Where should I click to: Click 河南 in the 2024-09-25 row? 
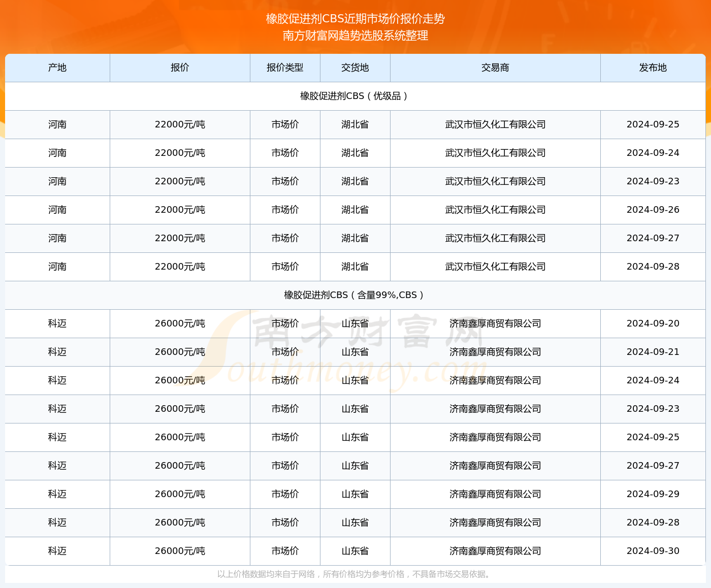point(57,124)
